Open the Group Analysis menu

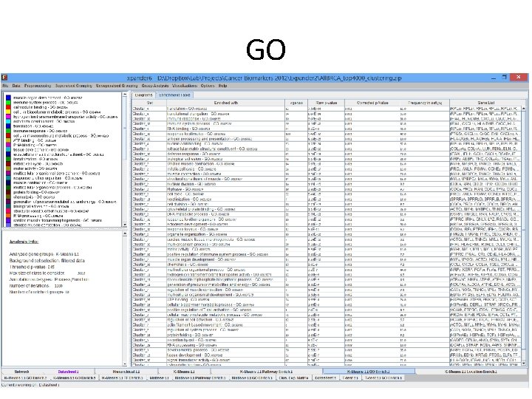[x=155, y=86]
